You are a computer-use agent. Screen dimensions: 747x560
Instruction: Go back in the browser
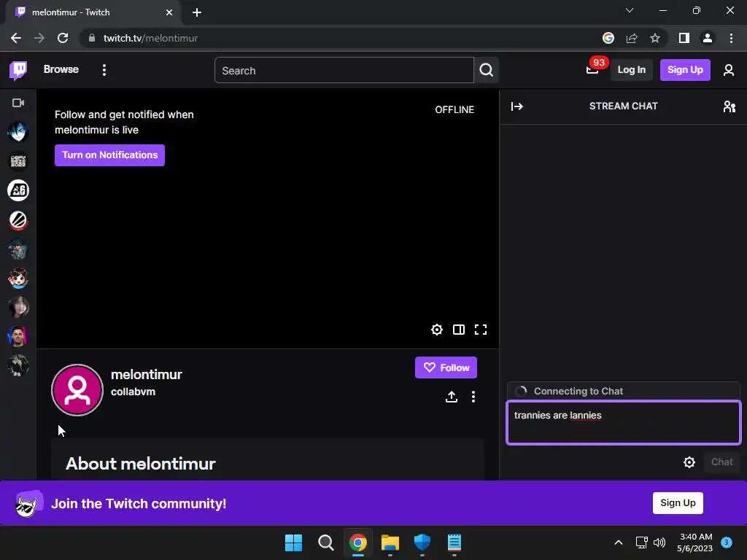click(x=16, y=38)
